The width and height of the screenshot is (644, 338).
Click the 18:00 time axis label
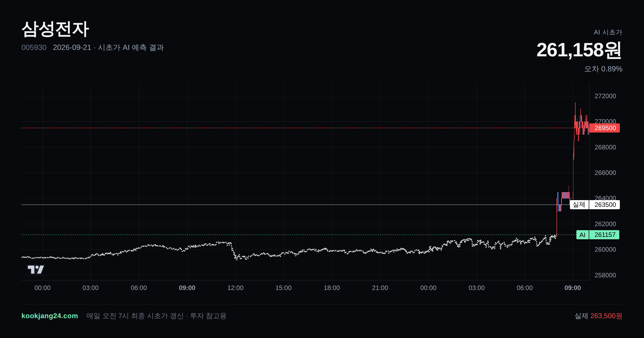click(x=332, y=288)
